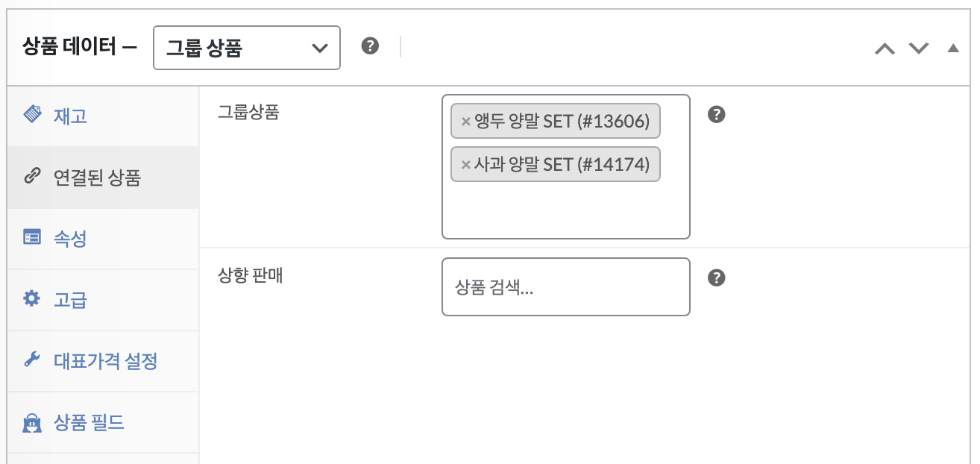Click the tag icon next to 재고
Viewport: 980px width, 464px height.
[32, 114]
